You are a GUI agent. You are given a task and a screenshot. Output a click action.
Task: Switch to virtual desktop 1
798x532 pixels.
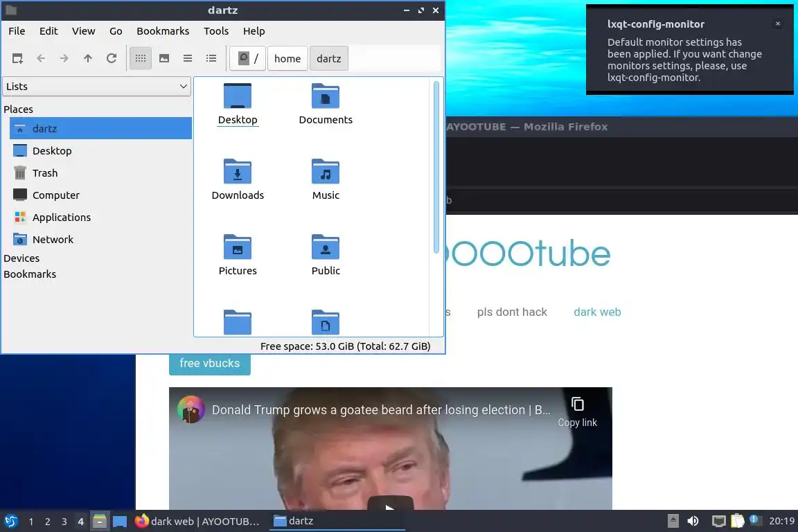click(x=31, y=522)
